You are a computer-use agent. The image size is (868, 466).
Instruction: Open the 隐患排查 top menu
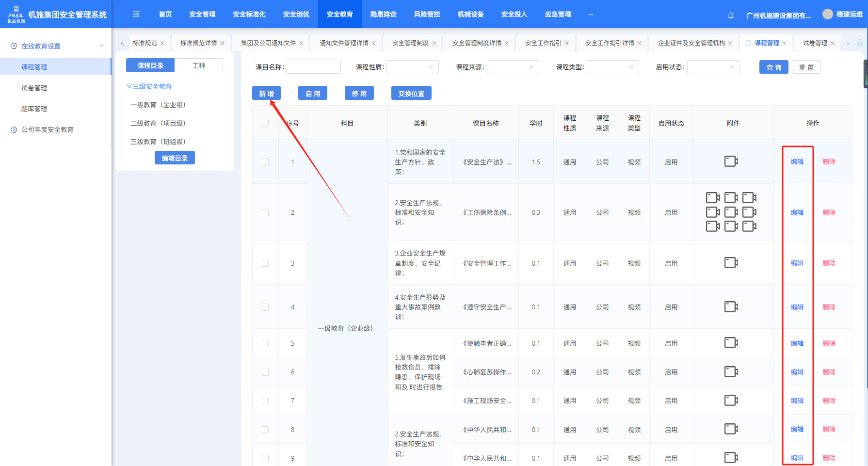point(383,15)
